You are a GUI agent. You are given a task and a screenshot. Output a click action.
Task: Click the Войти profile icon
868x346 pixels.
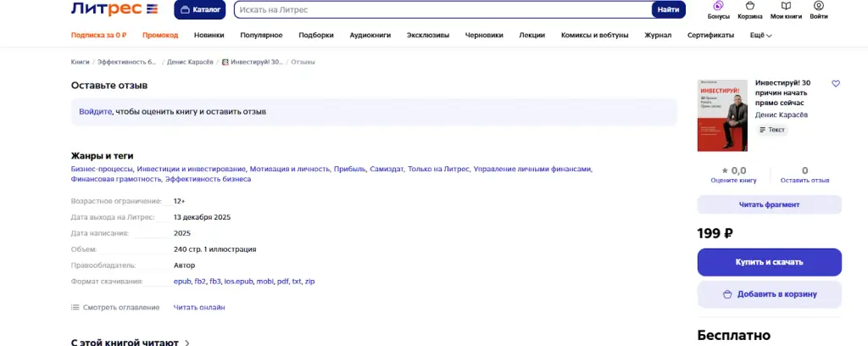pos(819,10)
